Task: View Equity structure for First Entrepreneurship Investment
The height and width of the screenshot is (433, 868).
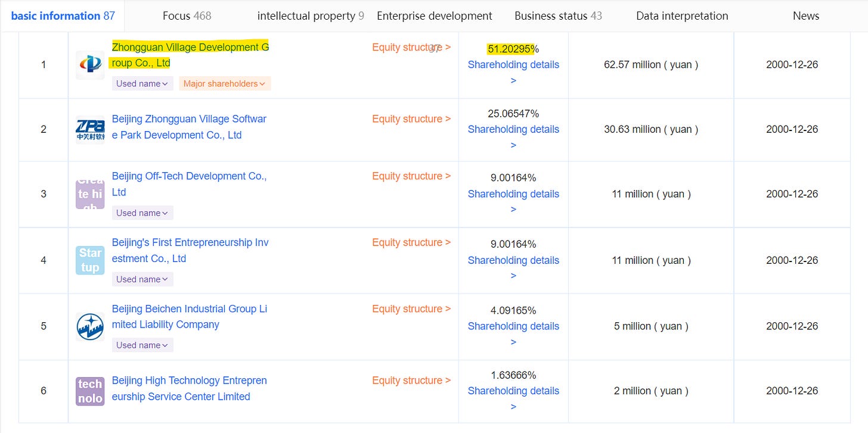Action: (x=411, y=242)
